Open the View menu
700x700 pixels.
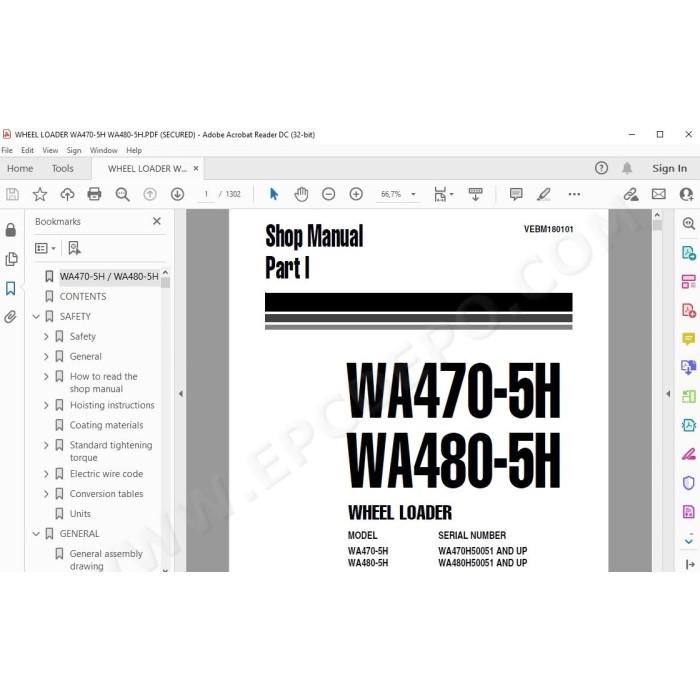pos(50,150)
